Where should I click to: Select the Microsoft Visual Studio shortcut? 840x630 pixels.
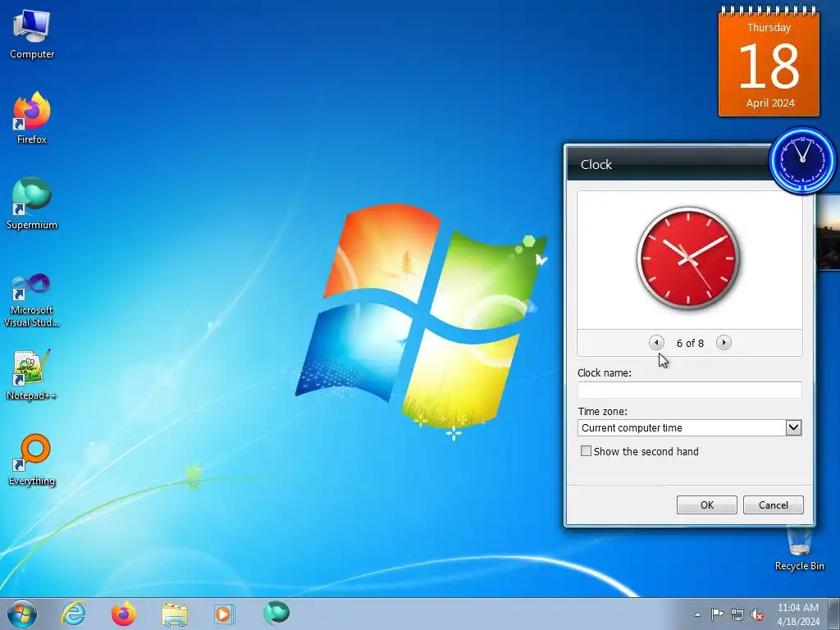(32, 300)
